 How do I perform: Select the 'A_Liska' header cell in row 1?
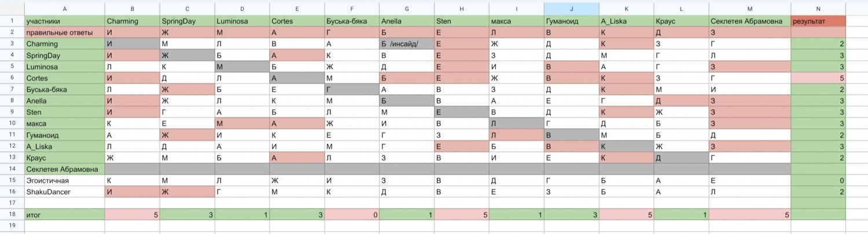(x=626, y=21)
